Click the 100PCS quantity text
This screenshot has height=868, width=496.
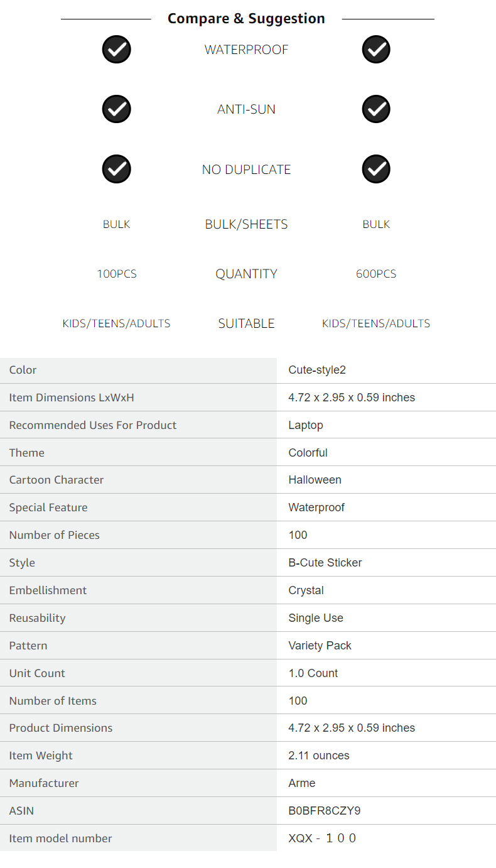117,274
